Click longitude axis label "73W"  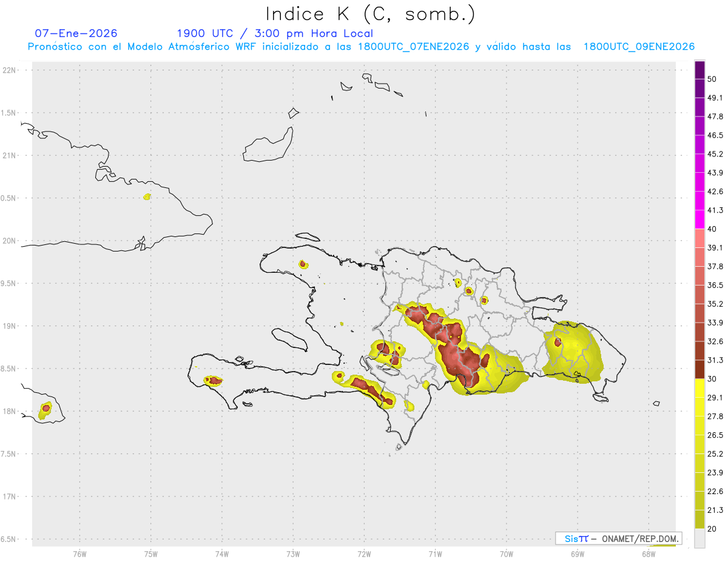[x=293, y=554]
